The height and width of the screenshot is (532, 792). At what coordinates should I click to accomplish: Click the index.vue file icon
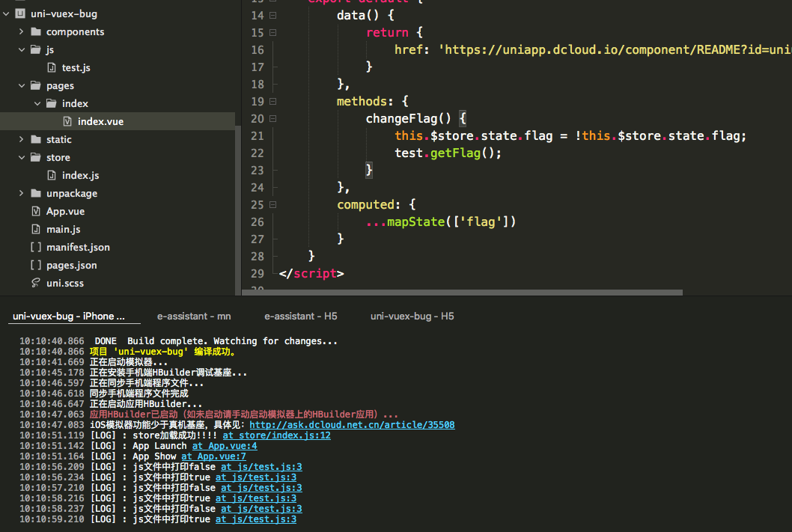tap(67, 121)
